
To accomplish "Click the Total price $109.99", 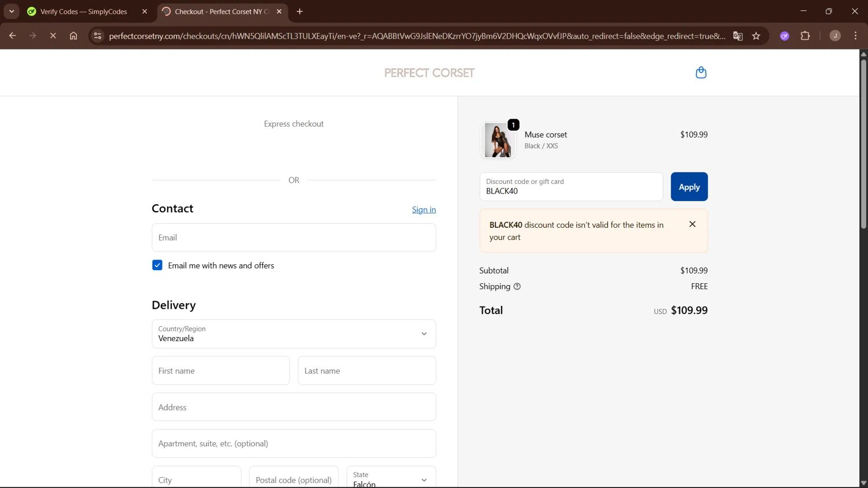I will (x=689, y=310).
